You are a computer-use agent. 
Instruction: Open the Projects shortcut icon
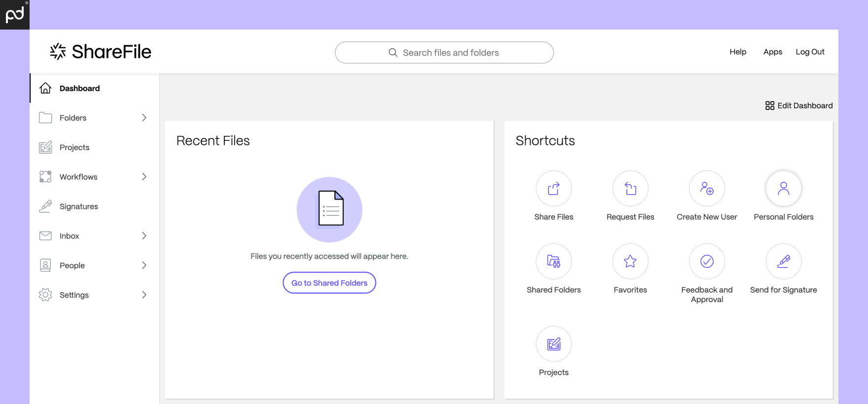click(x=554, y=344)
